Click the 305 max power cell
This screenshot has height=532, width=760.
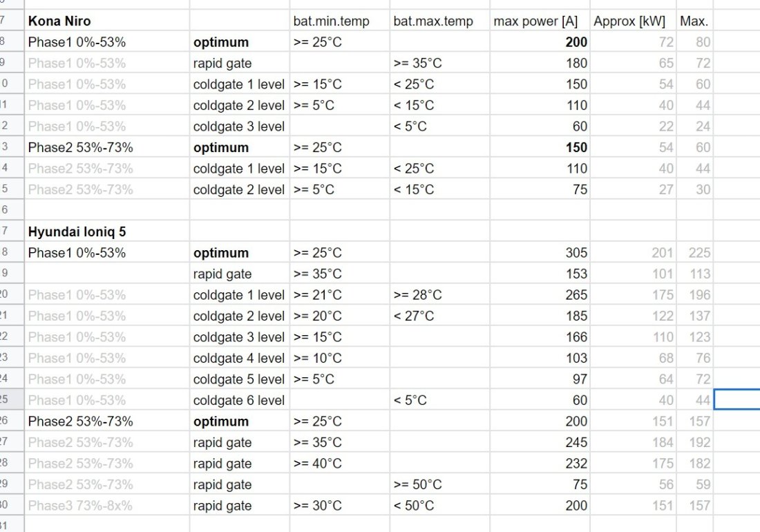tap(540, 252)
